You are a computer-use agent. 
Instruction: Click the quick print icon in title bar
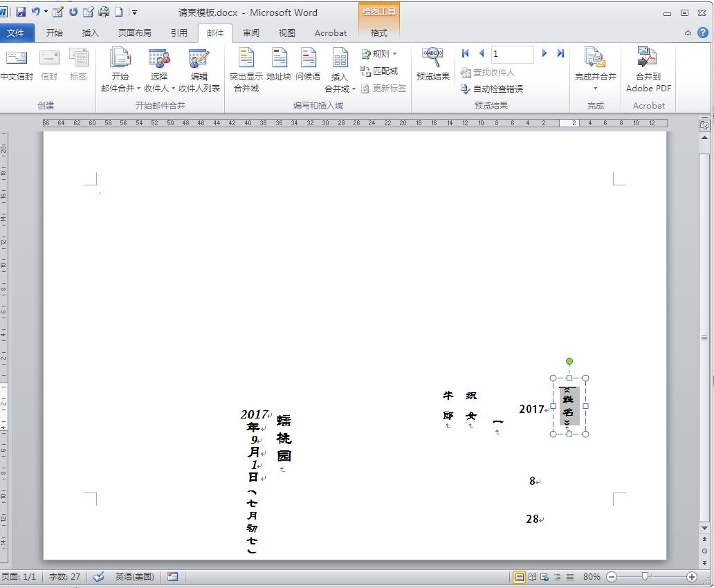point(104,12)
